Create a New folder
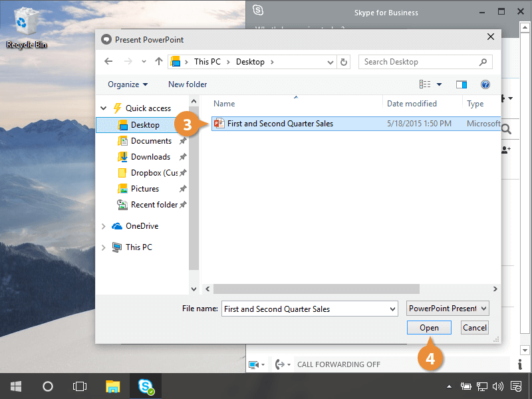The width and height of the screenshot is (532, 399). click(x=188, y=84)
